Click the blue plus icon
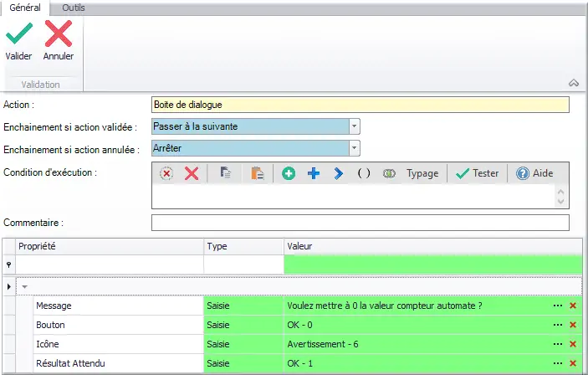 click(314, 173)
